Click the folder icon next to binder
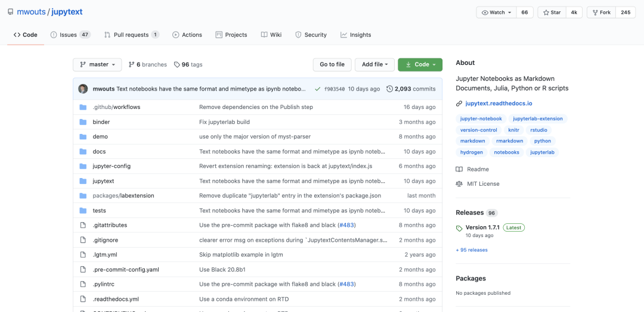 point(83,122)
